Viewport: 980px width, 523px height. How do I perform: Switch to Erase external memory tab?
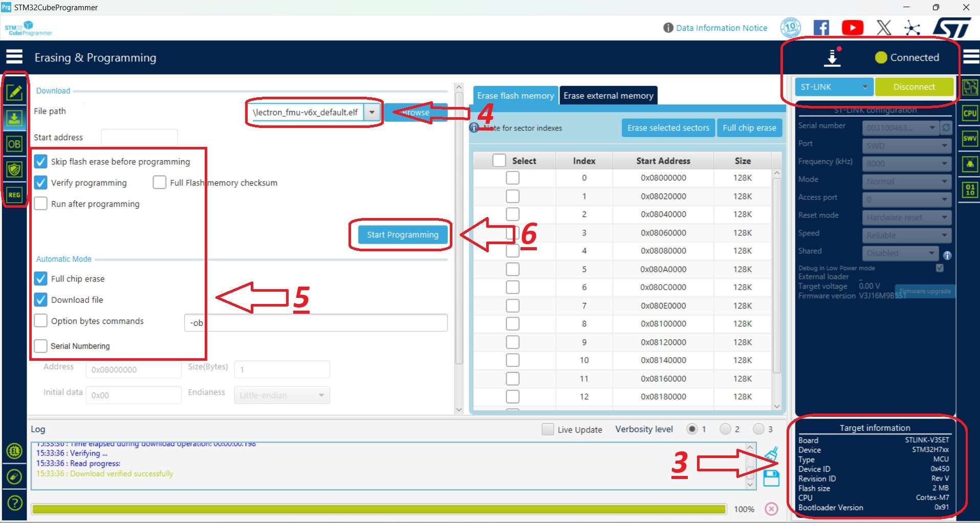[x=608, y=96]
